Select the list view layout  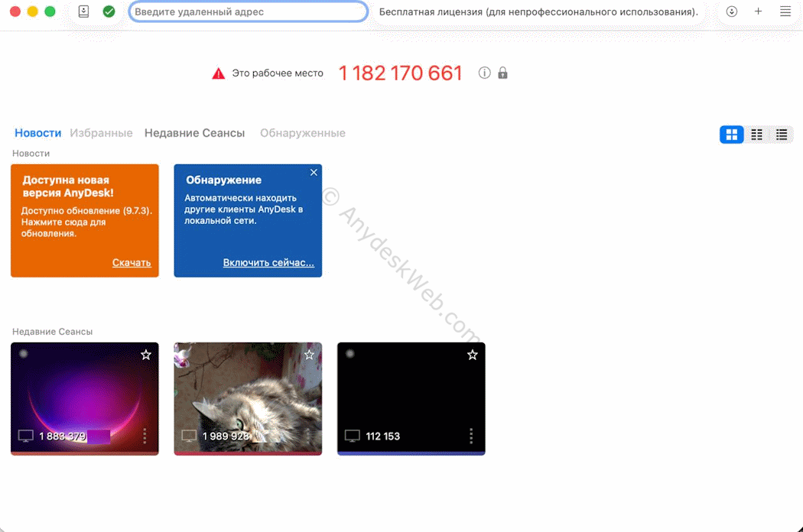coord(782,135)
